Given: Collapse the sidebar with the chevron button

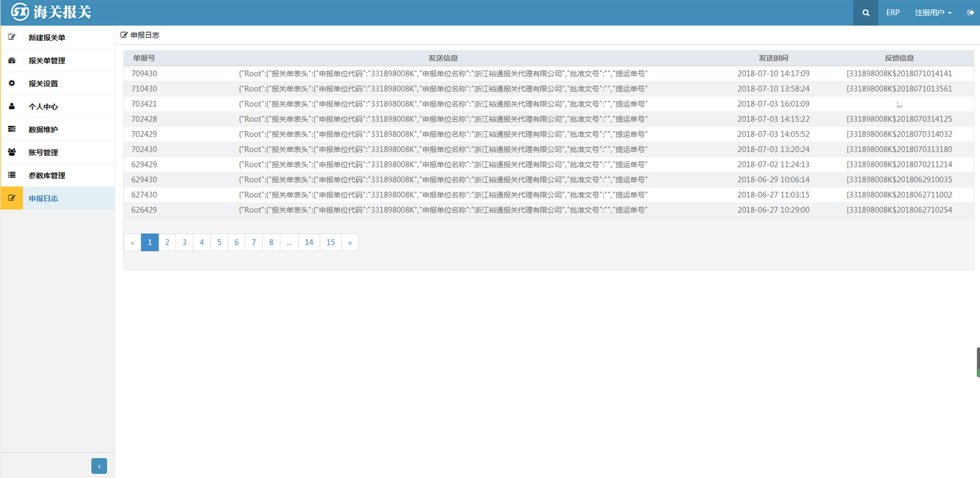Looking at the screenshot, I should (99, 466).
